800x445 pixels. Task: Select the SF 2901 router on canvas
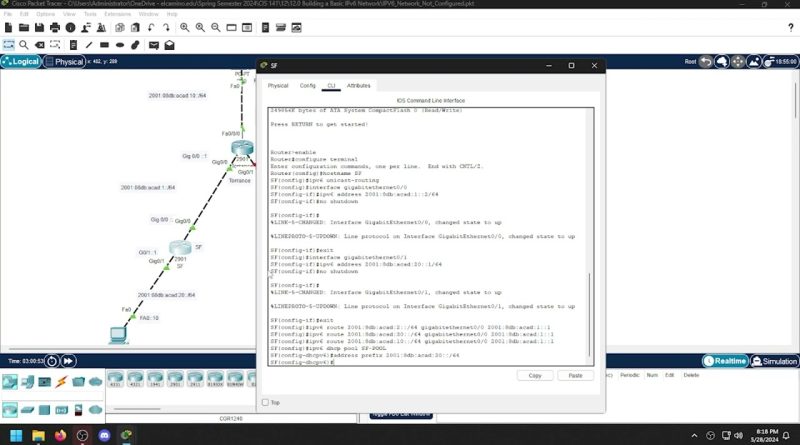(x=180, y=248)
